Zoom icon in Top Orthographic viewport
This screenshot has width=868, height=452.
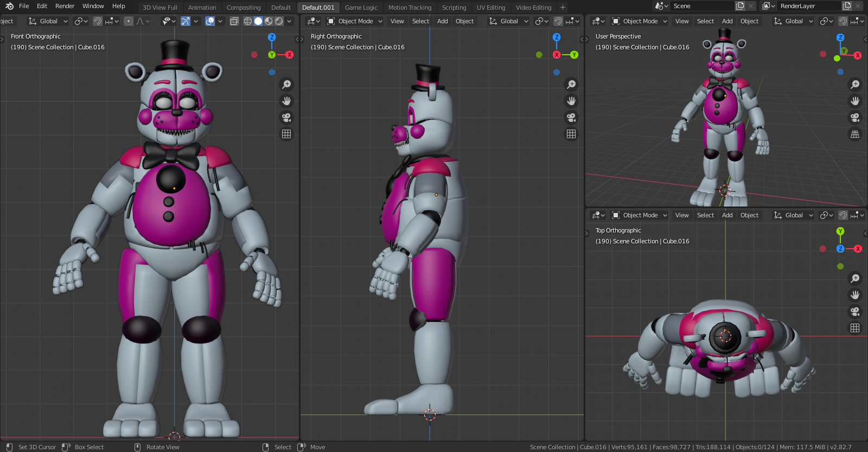click(x=855, y=279)
